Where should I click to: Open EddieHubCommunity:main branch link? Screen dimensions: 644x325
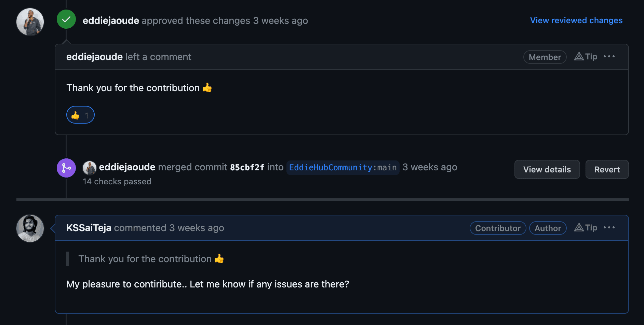point(343,168)
